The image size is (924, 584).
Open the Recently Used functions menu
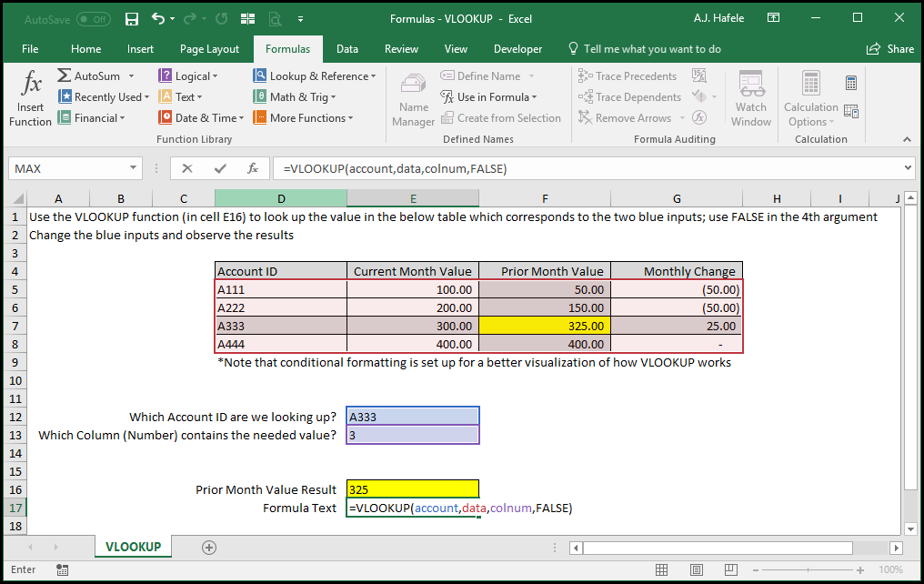click(x=103, y=96)
